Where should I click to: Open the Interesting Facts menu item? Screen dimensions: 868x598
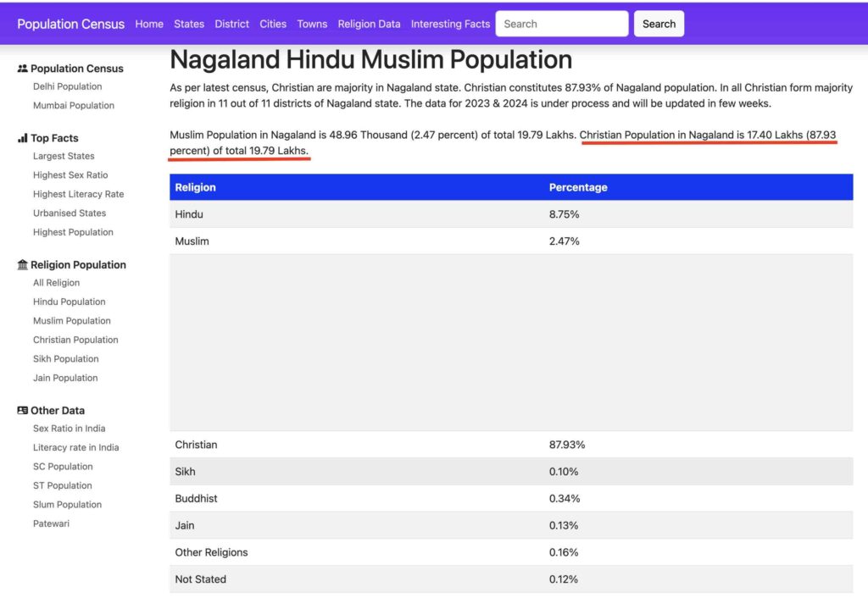tap(451, 24)
